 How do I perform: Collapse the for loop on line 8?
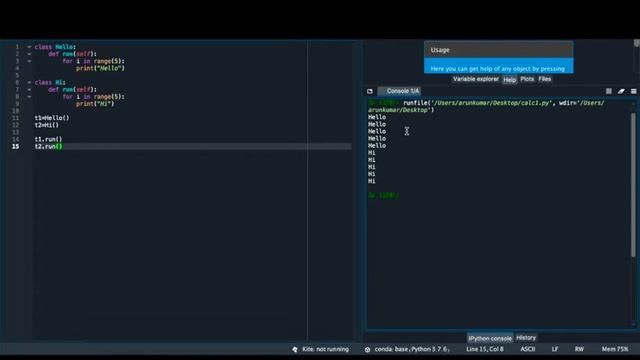point(29,97)
